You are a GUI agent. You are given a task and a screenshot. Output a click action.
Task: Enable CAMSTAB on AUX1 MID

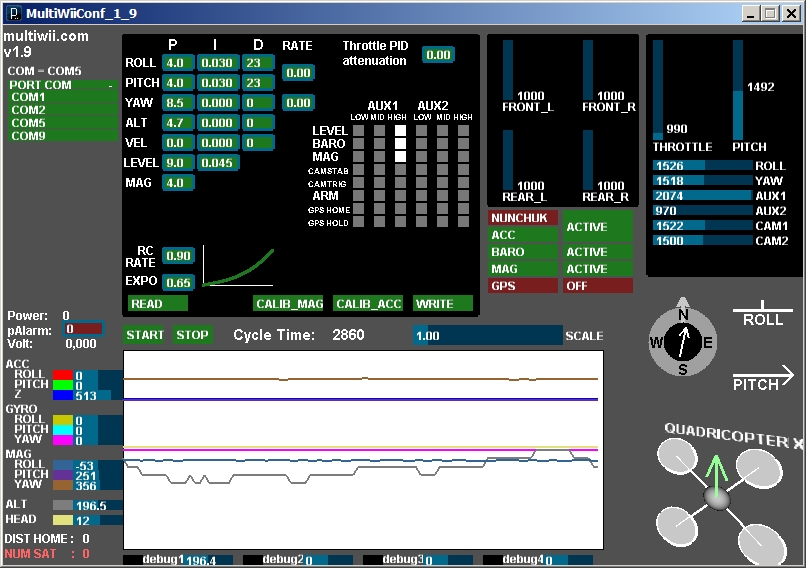tap(379, 170)
